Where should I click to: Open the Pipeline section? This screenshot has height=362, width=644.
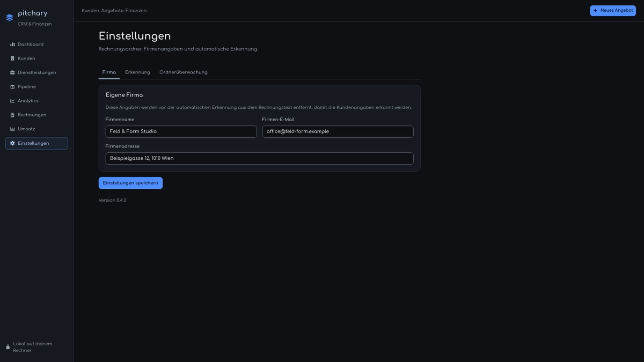[x=36, y=87]
